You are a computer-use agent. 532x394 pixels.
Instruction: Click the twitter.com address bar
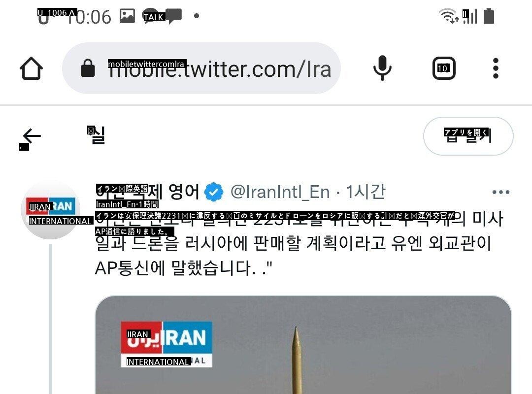201,68
